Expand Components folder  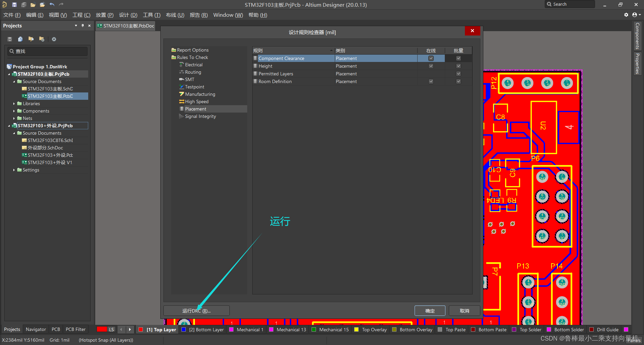[14, 111]
